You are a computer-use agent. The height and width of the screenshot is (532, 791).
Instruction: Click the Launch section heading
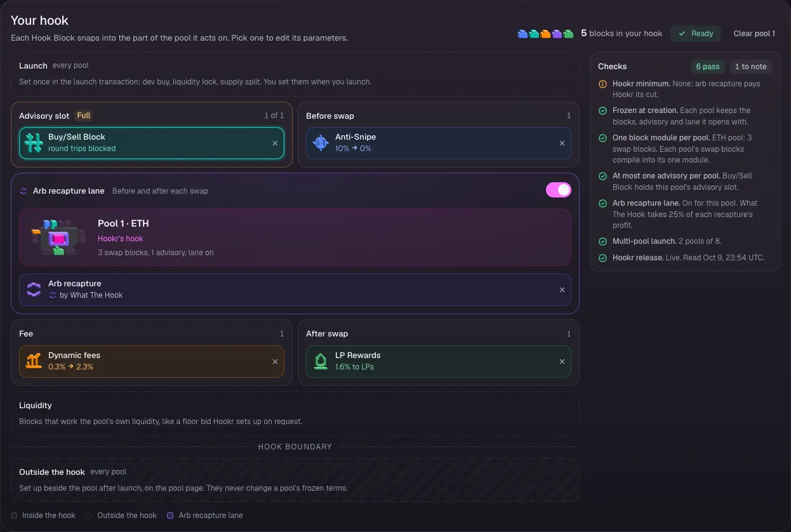pos(33,65)
